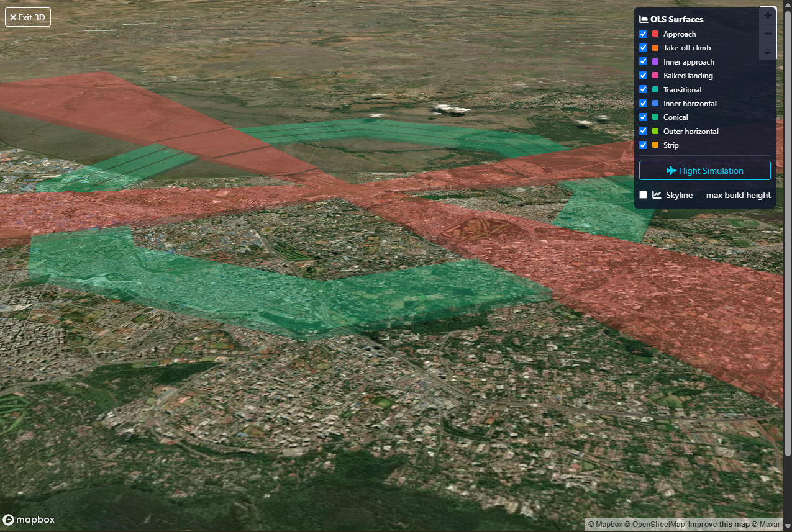Viewport: 792px width, 532px height.
Task: Click the lime Outer horizontal swatch
Action: coord(655,131)
